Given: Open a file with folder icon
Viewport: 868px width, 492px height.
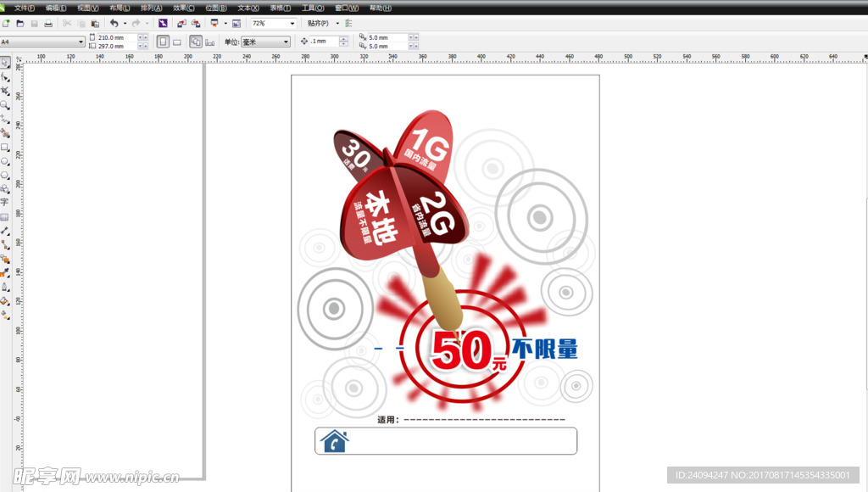Looking at the screenshot, I should [x=20, y=23].
